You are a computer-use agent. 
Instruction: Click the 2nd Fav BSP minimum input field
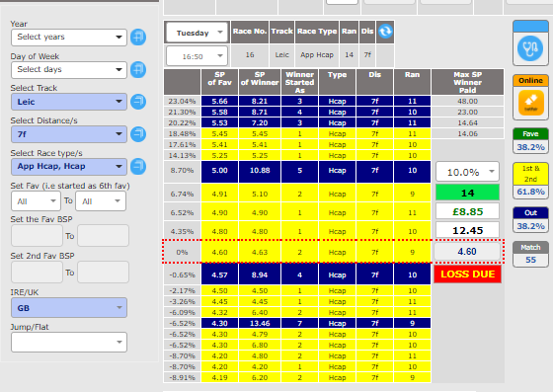38,272
